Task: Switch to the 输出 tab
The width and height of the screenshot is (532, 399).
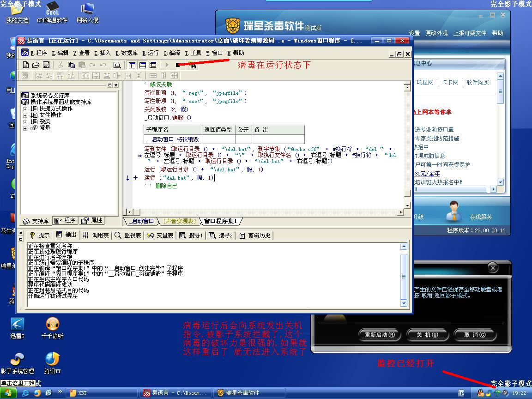Action: (x=66, y=235)
